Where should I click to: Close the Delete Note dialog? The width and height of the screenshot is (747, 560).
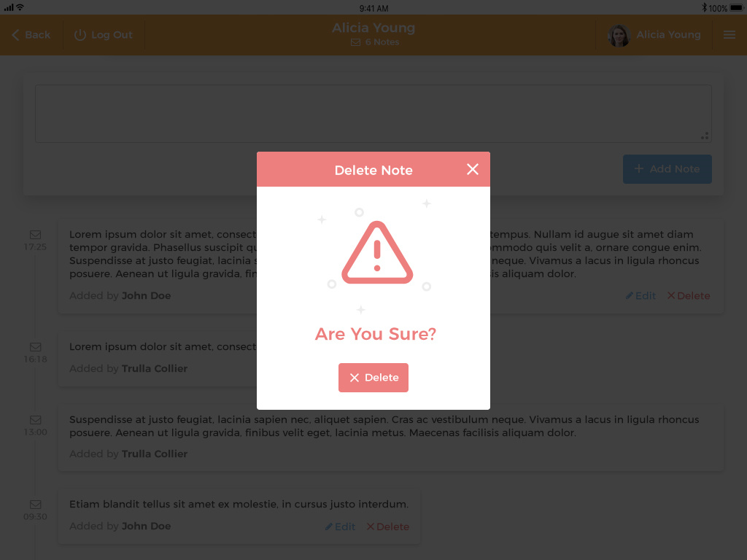click(x=472, y=169)
